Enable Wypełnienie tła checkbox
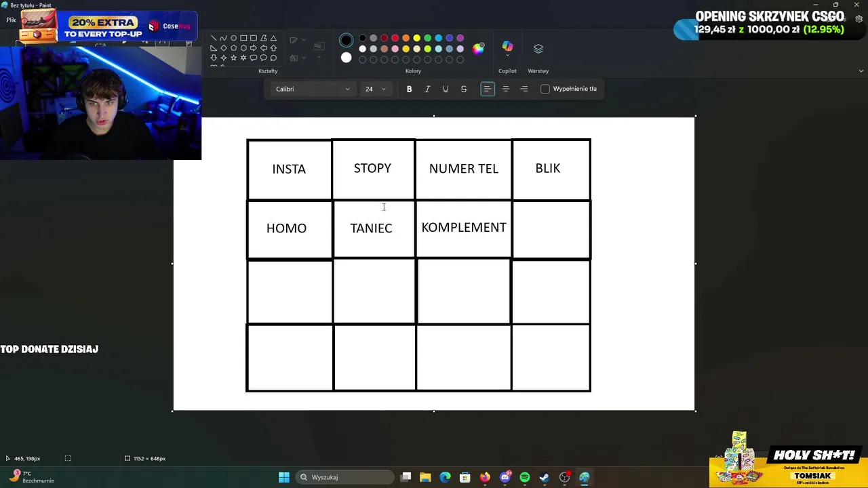Screen dimensions: 868x488 tap(545, 89)
